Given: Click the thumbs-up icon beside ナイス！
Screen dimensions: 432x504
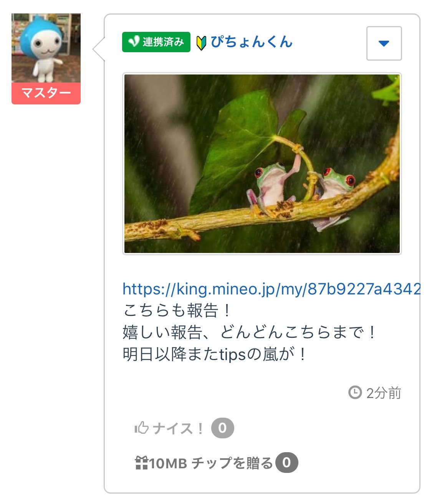Looking at the screenshot, I should tap(141, 428).
